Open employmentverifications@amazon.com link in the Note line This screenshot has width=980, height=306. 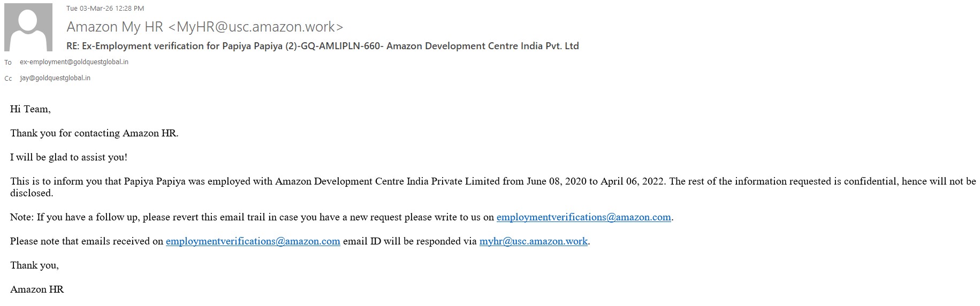[583, 217]
